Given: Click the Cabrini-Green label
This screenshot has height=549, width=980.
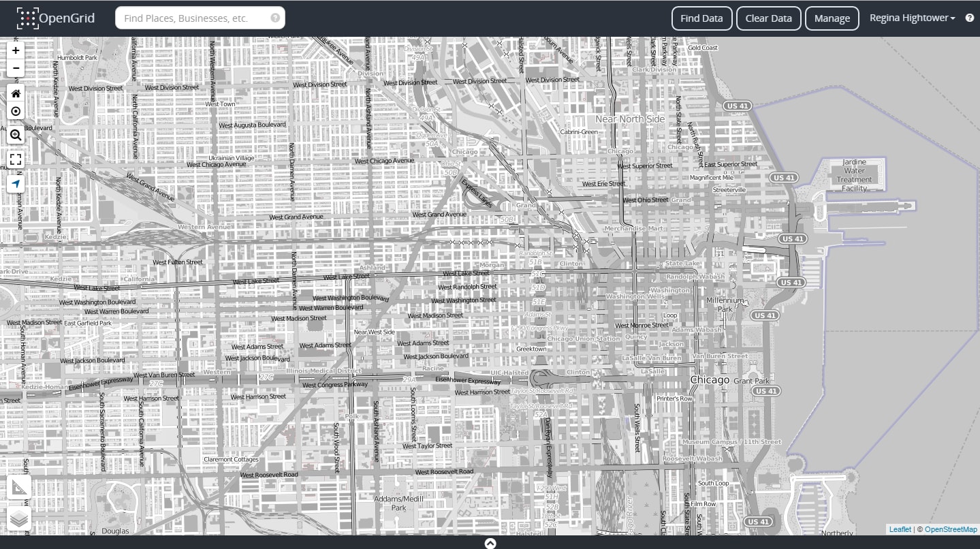Looking at the screenshot, I should tap(579, 132).
